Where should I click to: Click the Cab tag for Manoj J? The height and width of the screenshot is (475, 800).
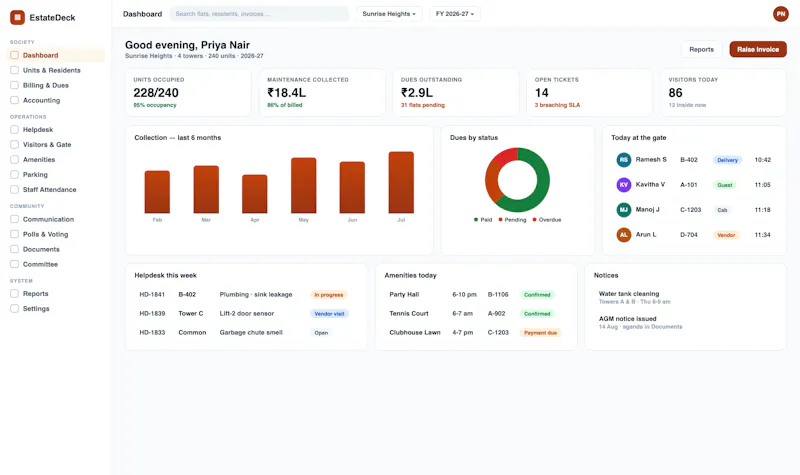click(x=722, y=210)
